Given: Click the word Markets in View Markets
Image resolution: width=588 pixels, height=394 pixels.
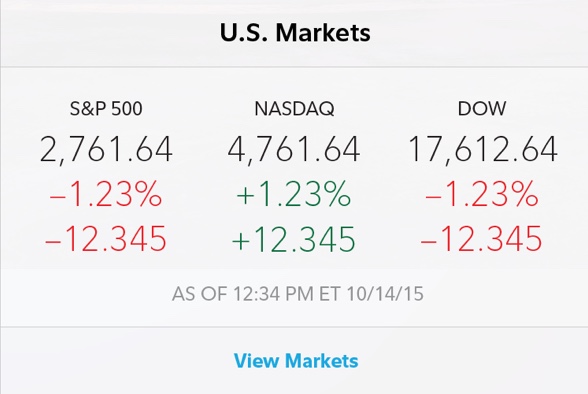Looking at the screenshot, I should [321, 361].
